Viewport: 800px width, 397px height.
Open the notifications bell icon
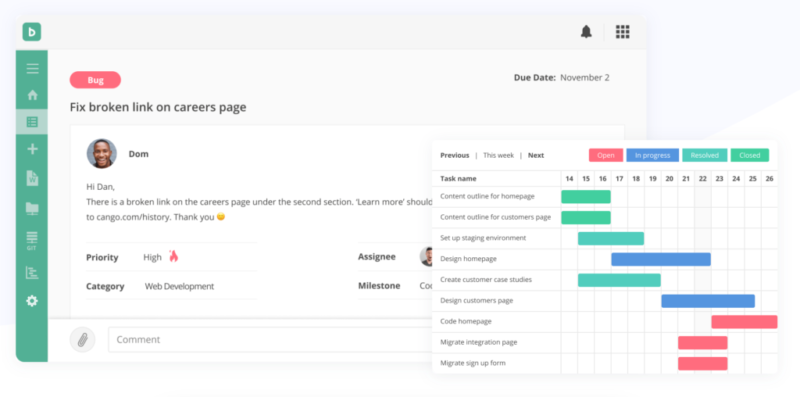click(586, 32)
